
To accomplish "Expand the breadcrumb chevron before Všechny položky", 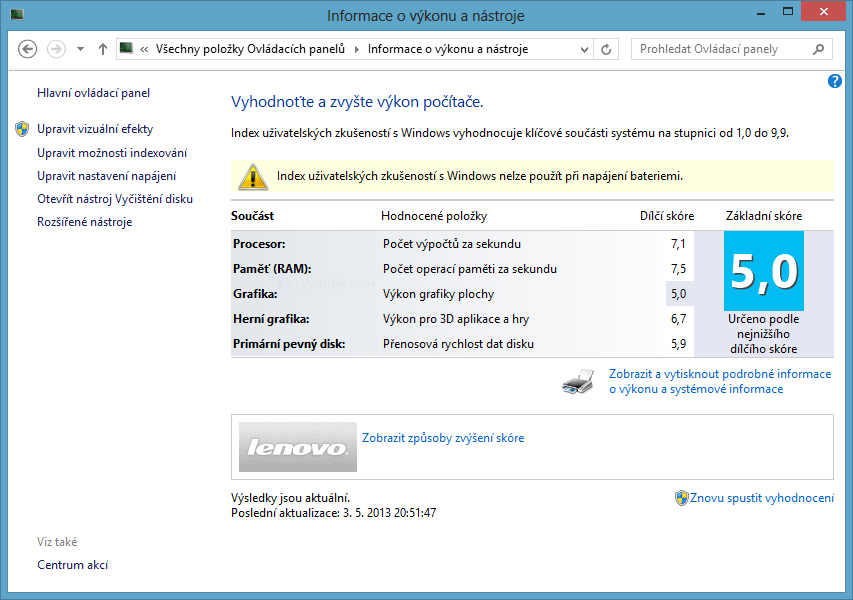I will 145,49.
